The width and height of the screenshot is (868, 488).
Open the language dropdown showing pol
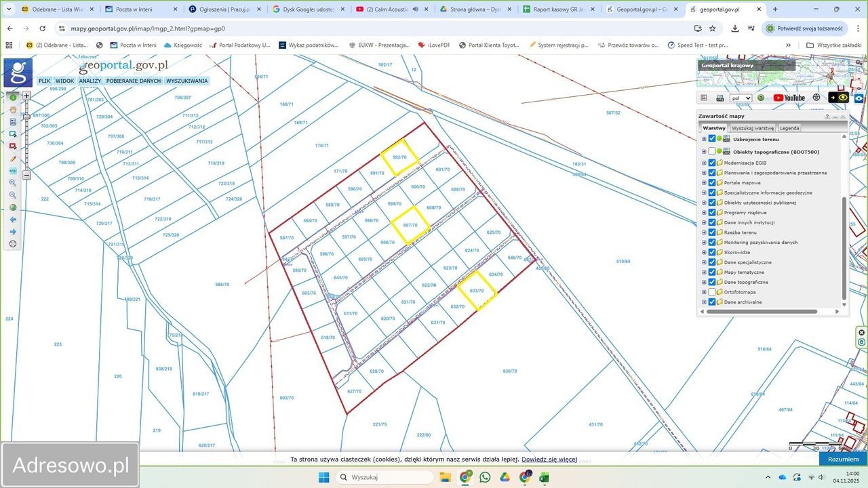point(741,98)
